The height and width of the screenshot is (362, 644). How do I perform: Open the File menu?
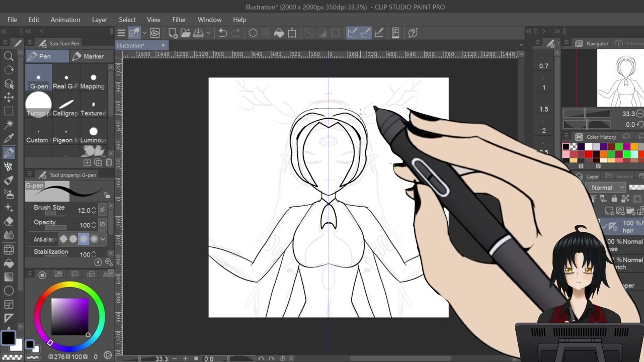12,20
